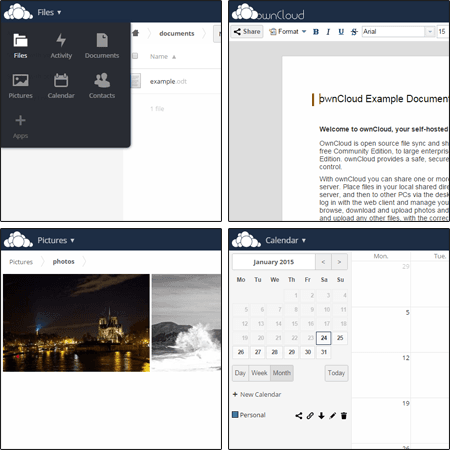Delete the Personal calendar trash icon

tap(344, 415)
